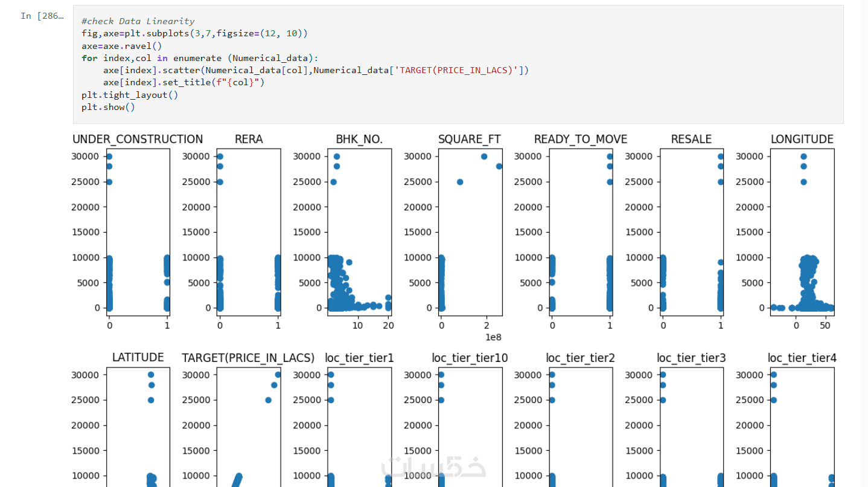Image resolution: width=868 pixels, height=487 pixels.
Task: Click the BHK_NO. plot title
Action: [359, 139]
